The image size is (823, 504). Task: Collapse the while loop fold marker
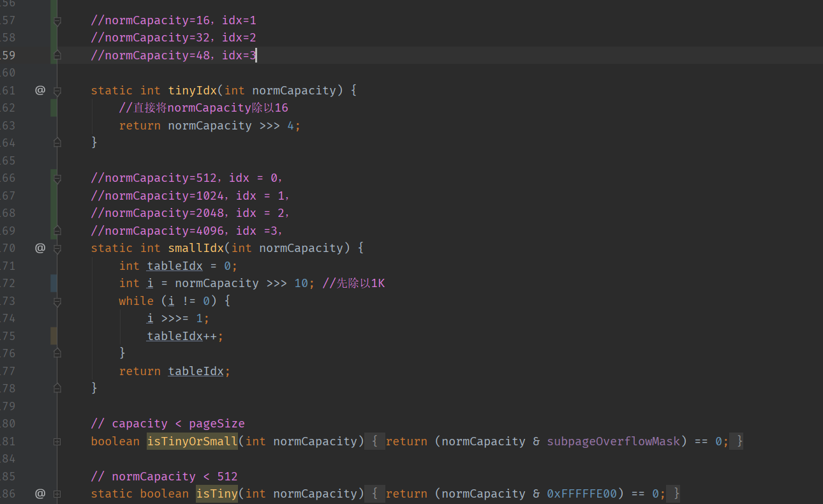(57, 301)
